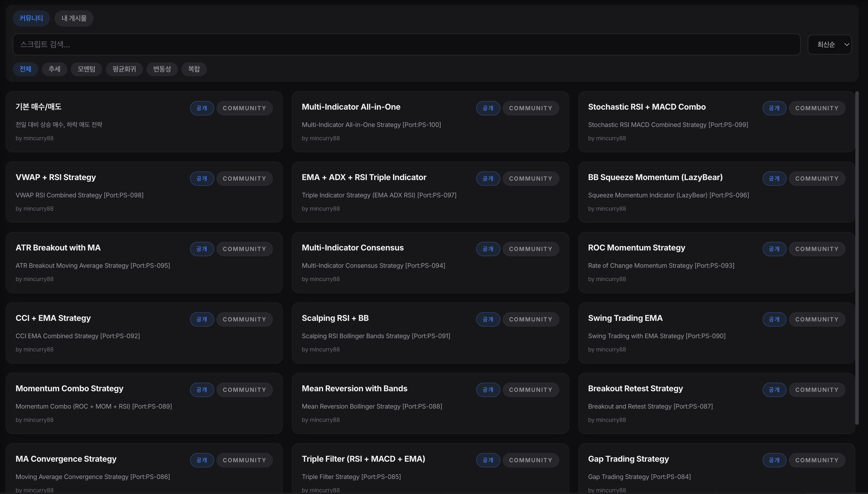This screenshot has height=494, width=868.
Task: Choose the 전체 filter chip
Action: 25,69
